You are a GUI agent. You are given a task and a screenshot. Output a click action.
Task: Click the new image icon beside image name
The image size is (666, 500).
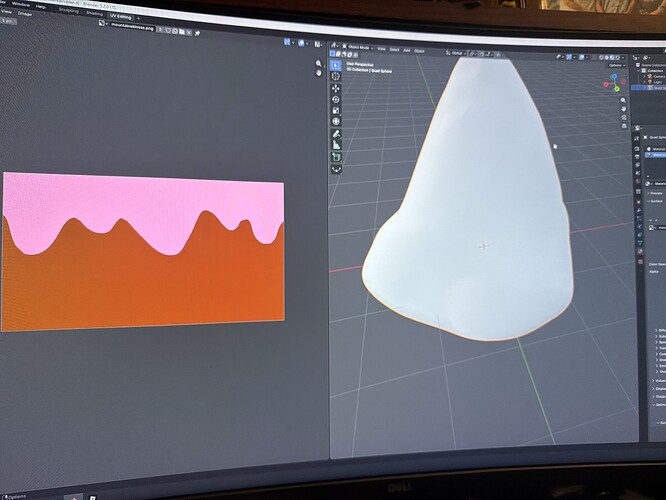coord(175,31)
